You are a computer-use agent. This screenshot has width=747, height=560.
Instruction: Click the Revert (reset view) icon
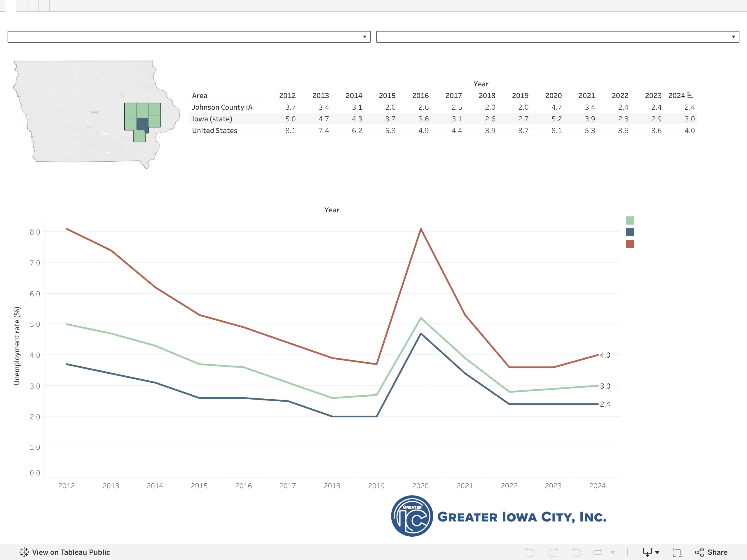coord(576,552)
